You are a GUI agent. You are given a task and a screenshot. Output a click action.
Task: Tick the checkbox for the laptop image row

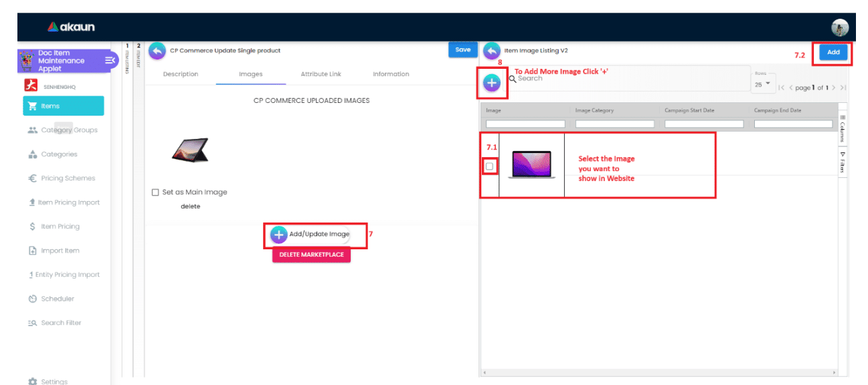point(490,166)
